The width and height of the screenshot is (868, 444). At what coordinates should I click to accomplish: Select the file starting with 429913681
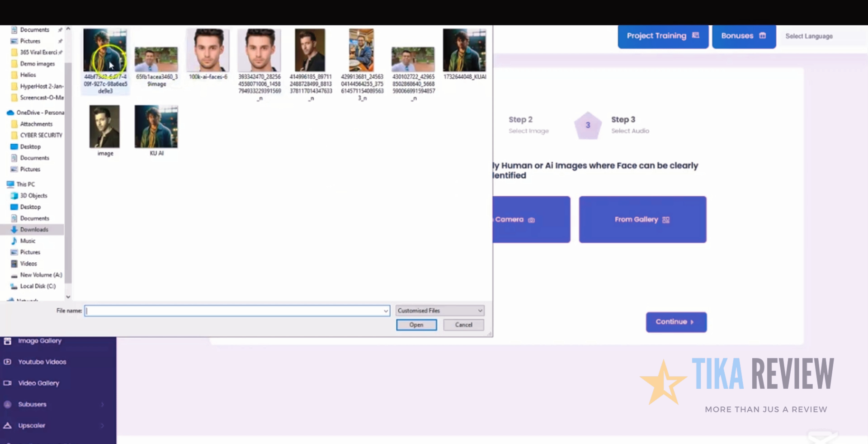[362, 65]
